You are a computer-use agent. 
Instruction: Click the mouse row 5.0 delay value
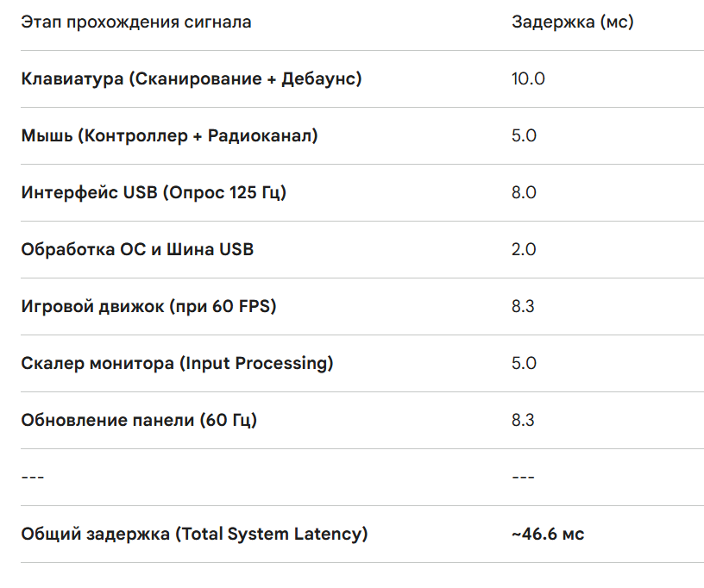pos(524,135)
